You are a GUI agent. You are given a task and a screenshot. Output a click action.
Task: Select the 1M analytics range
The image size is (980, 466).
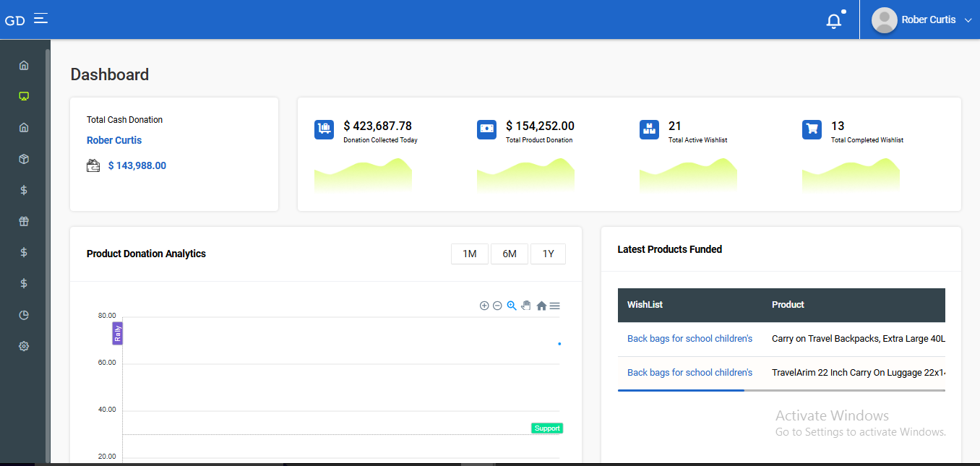pos(470,254)
